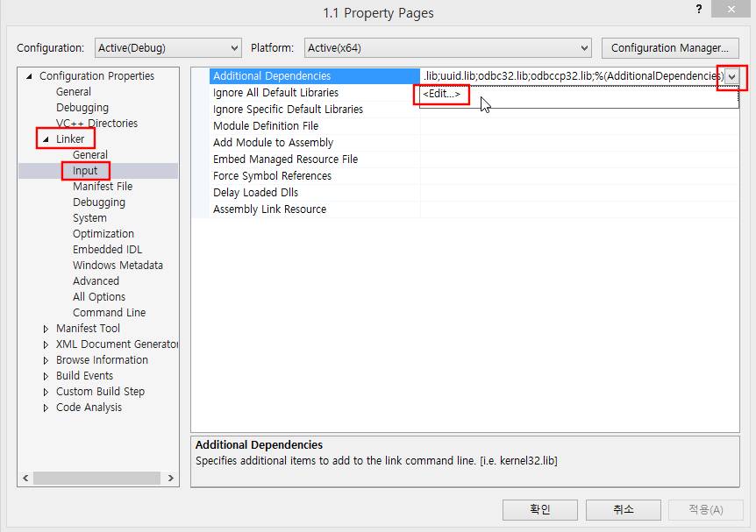
Task: Open the Configuration dropdown
Action: click(x=167, y=48)
